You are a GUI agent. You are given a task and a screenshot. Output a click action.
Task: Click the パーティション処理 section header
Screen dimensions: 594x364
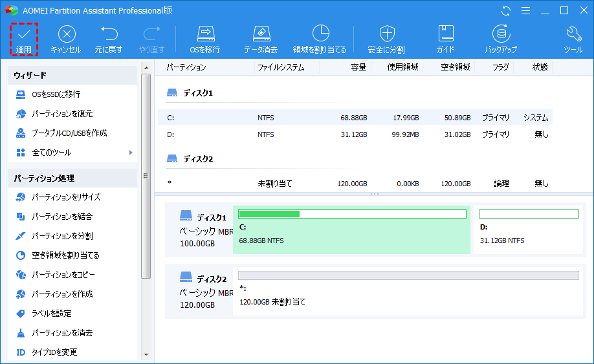[72, 178]
